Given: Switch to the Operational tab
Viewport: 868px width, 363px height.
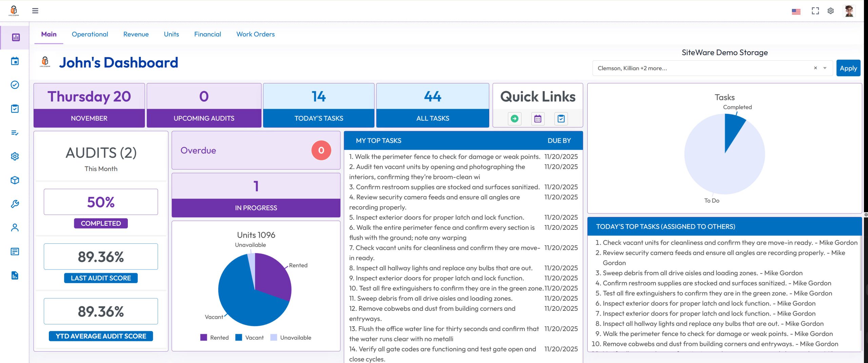Looking at the screenshot, I should click(90, 34).
